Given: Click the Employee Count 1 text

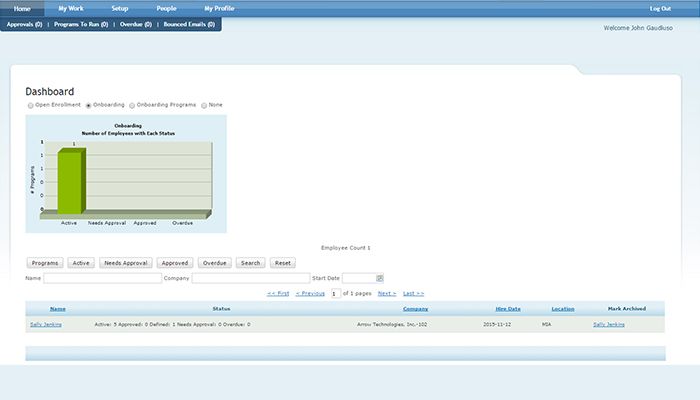Looking at the screenshot, I should 346,248.
